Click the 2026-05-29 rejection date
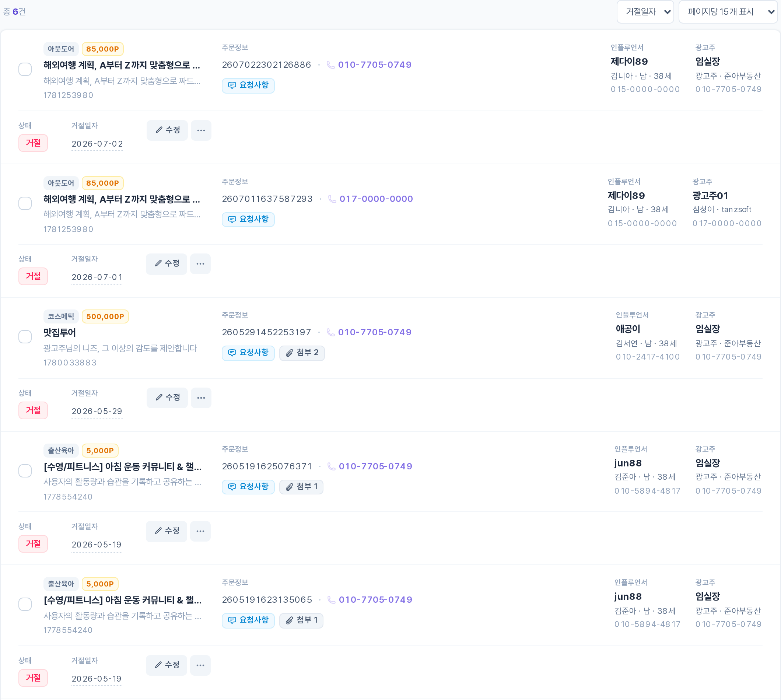 click(x=97, y=411)
